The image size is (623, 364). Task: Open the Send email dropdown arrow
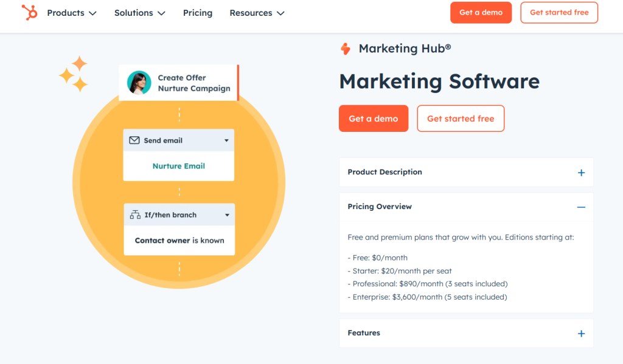coord(226,140)
